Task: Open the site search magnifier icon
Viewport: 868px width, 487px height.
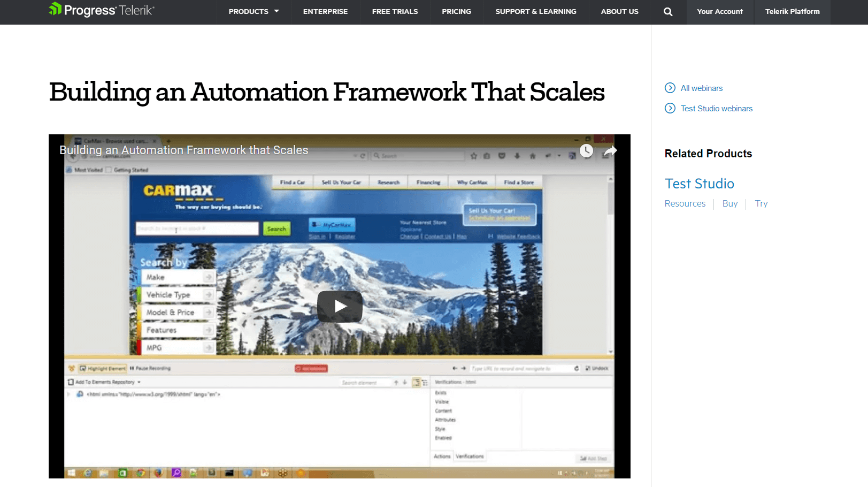Action: pos(668,11)
